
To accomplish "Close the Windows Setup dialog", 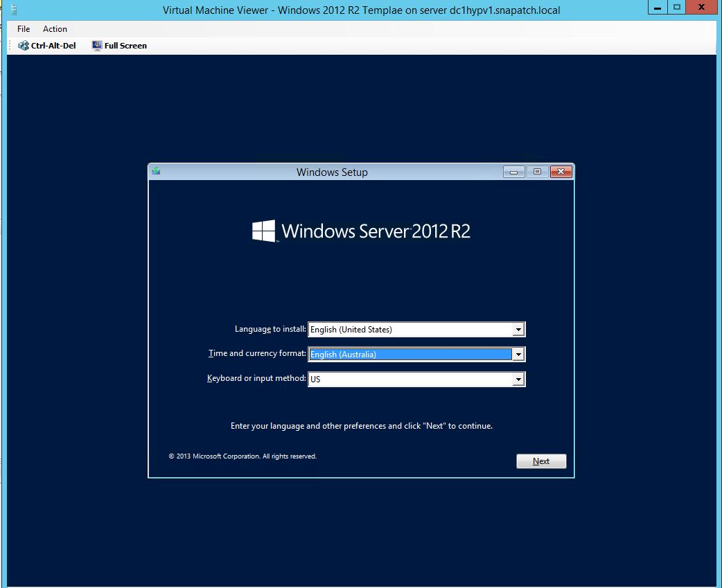I will click(x=561, y=172).
